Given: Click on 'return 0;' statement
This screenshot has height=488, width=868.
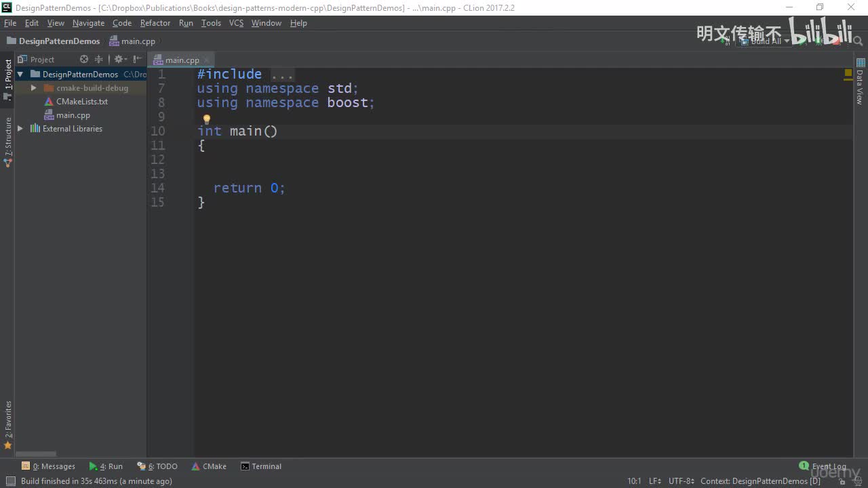Looking at the screenshot, I should click(x=250, y=188).
